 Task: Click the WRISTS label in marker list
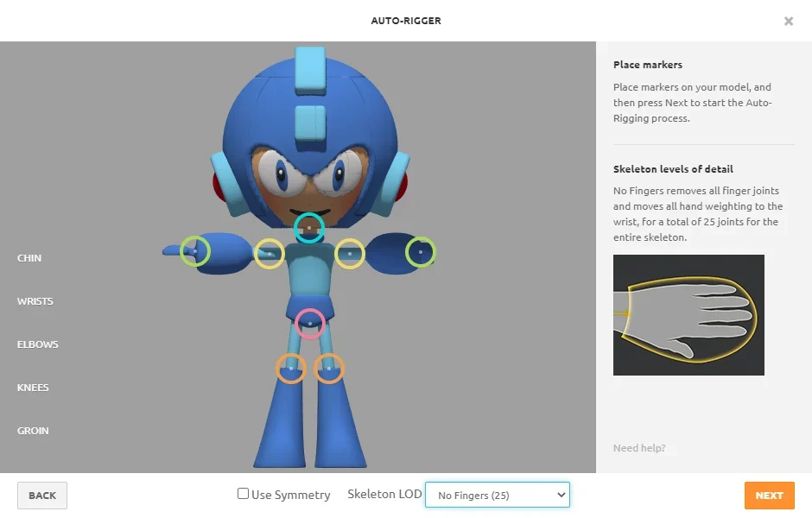coord(35,301)
